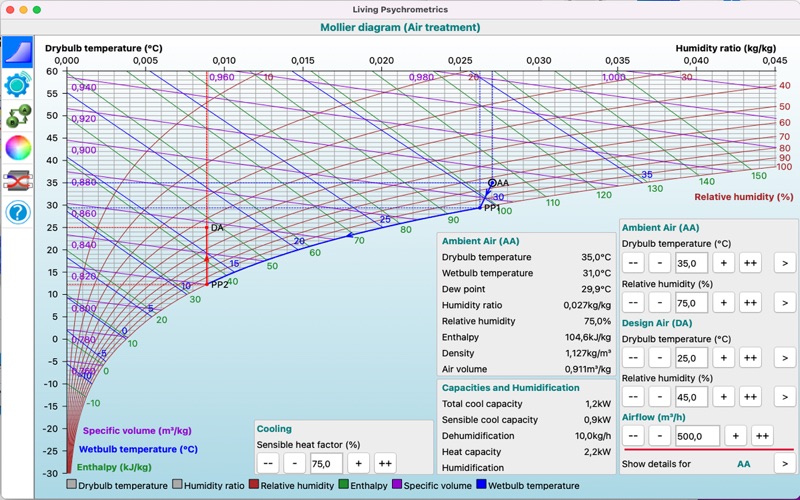Image resolution: width=800 pixels, height=500 pixels.
Task: Click - for Design Air drybulb temperature
Action: click(660, 358)
